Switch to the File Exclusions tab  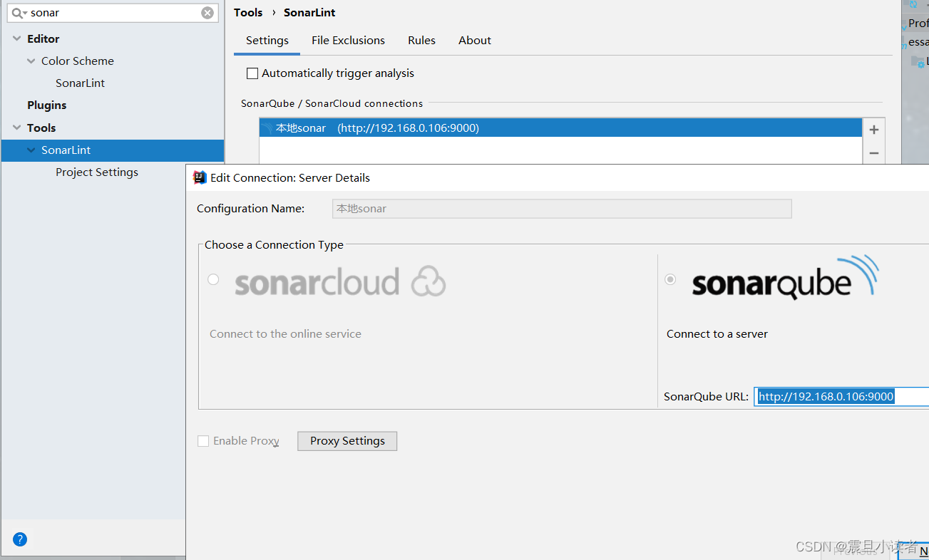pos(348,40)
